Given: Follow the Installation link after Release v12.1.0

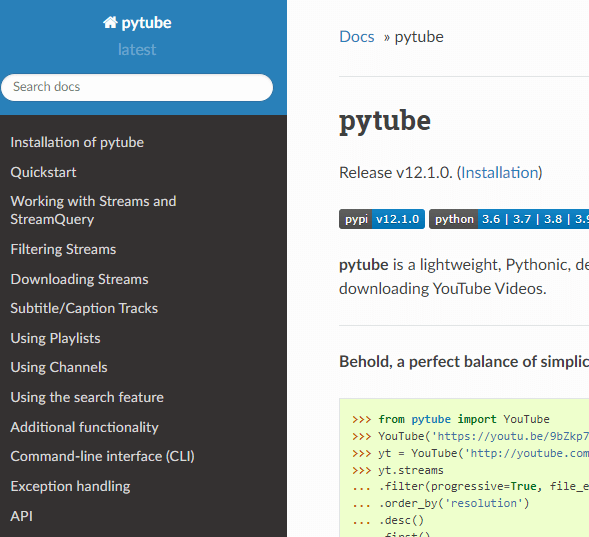Looking at the screenshot, I should click(x=500, y=173).
